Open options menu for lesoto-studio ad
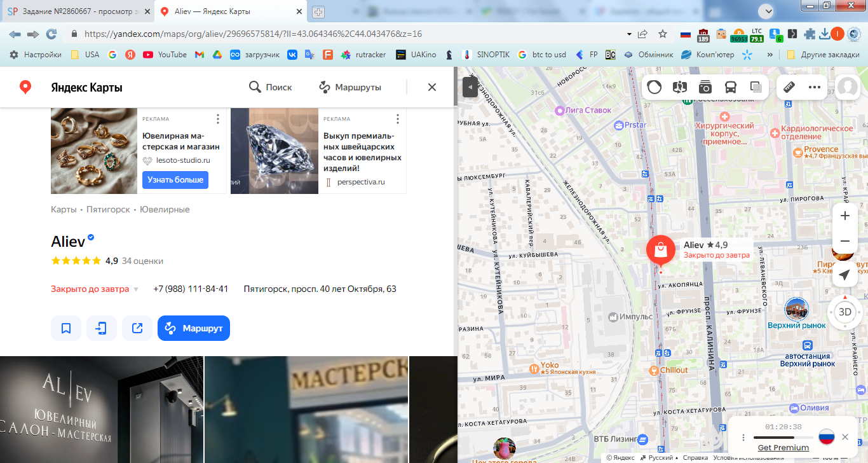The width and height of the screenshot is (868, 463). click(218, 119)
